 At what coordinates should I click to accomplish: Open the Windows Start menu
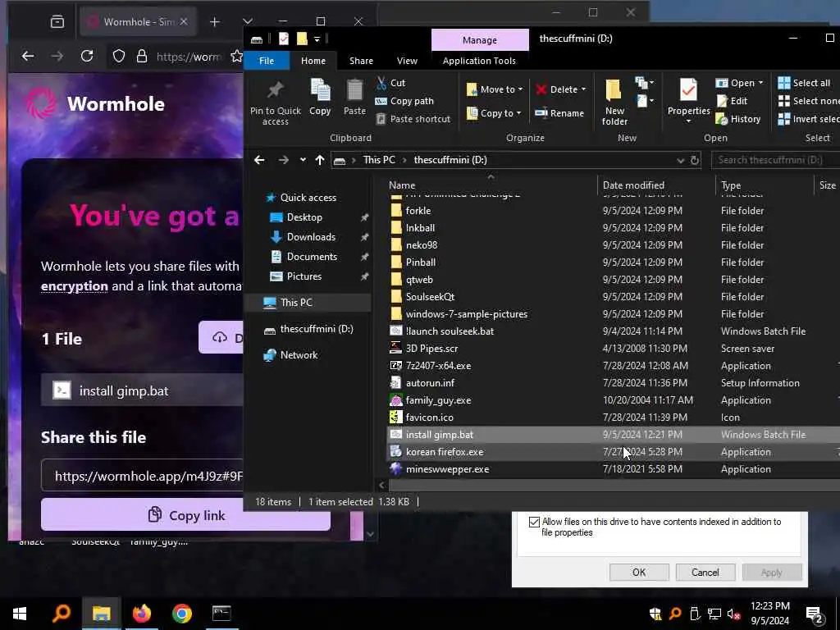point(20,613)
